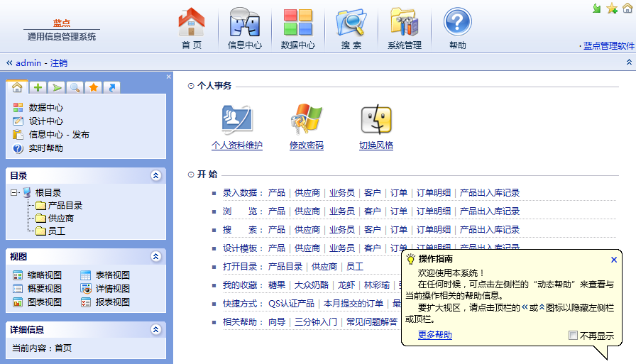Image resolution: width=636 pixels, height=364 pixels.
Task: Click the 更多帮助 link
Action: click(435, 335)
